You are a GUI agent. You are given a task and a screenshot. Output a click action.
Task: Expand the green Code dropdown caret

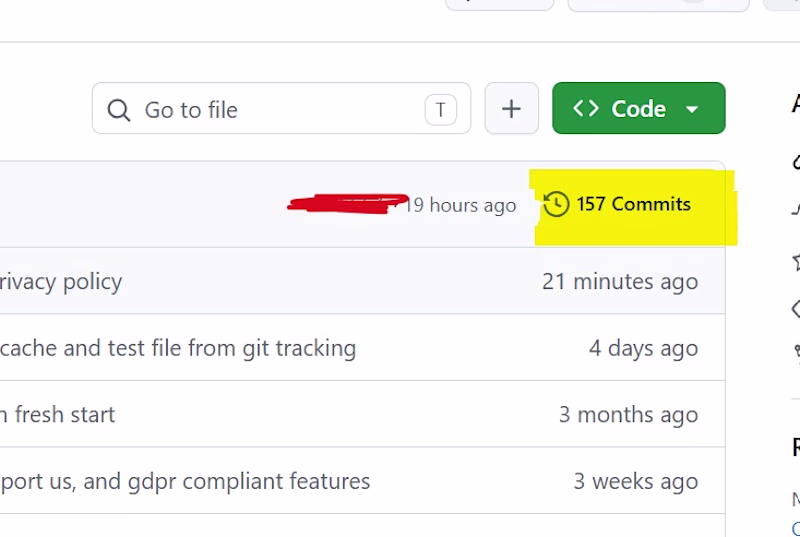[x=692, y=109]
